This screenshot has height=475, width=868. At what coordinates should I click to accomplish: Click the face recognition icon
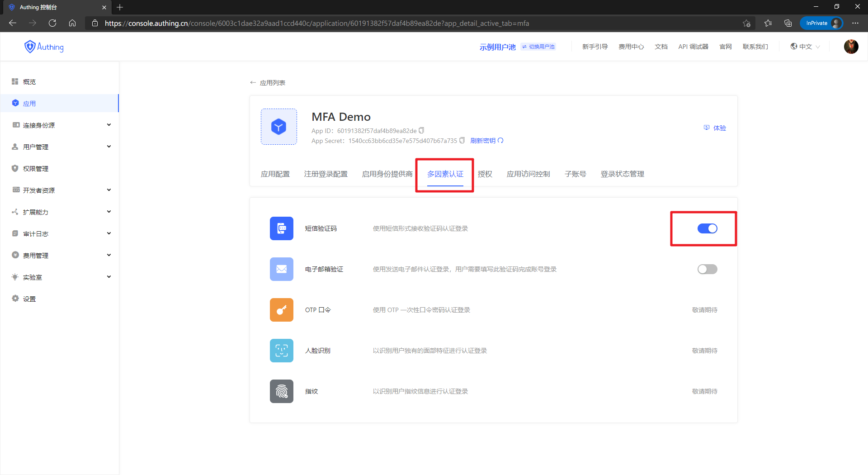pyautogui.click(x=282, y=351)
